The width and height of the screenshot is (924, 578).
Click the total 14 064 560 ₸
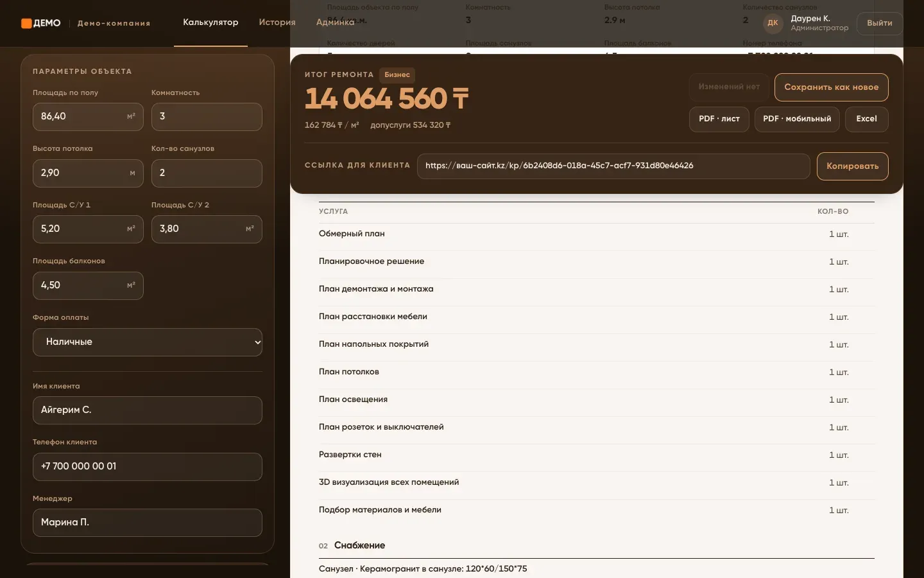387,99
